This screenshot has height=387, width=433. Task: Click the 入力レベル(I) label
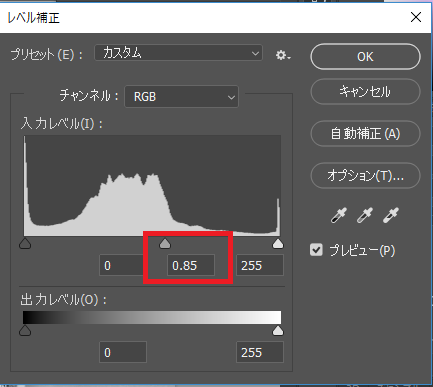[x=62, y=124]
